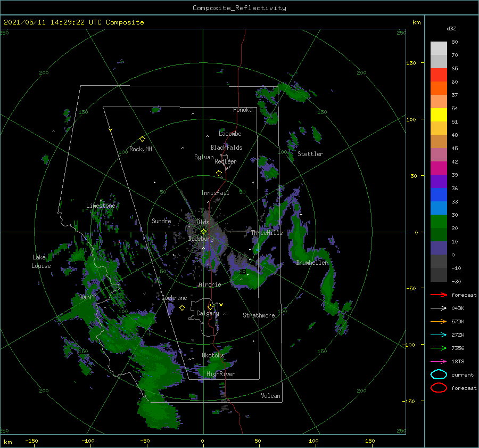Select the slate purple 0-10 dBZ swatch
The height and width of the screenshot is (448, 479).
(x=439, y=248)
